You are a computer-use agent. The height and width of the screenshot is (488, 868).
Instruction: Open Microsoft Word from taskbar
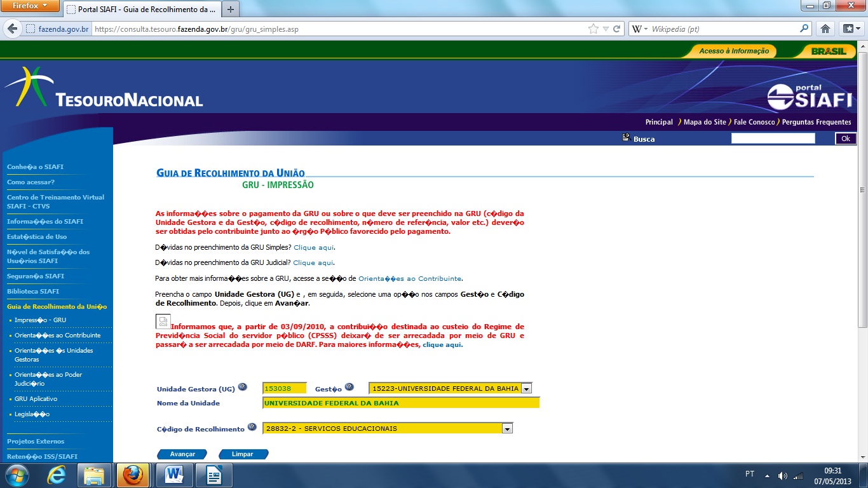click(x=173, y=475)
